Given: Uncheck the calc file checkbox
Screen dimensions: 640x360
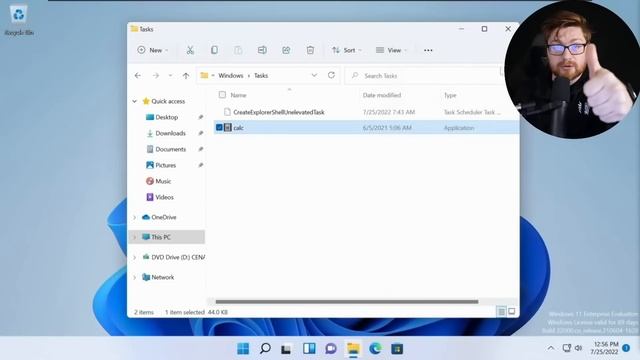Looking at the screenshot, I should coord(219,127).
